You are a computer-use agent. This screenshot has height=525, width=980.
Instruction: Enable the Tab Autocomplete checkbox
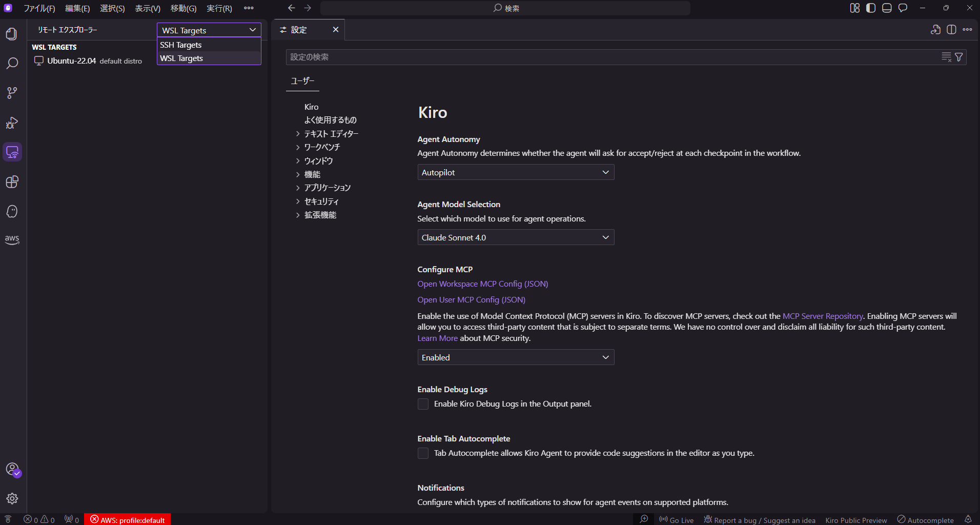tap(423, 453)
